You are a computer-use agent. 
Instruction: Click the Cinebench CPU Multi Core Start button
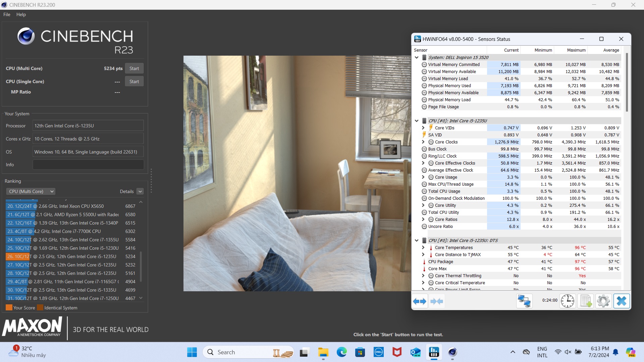point(135,68)
